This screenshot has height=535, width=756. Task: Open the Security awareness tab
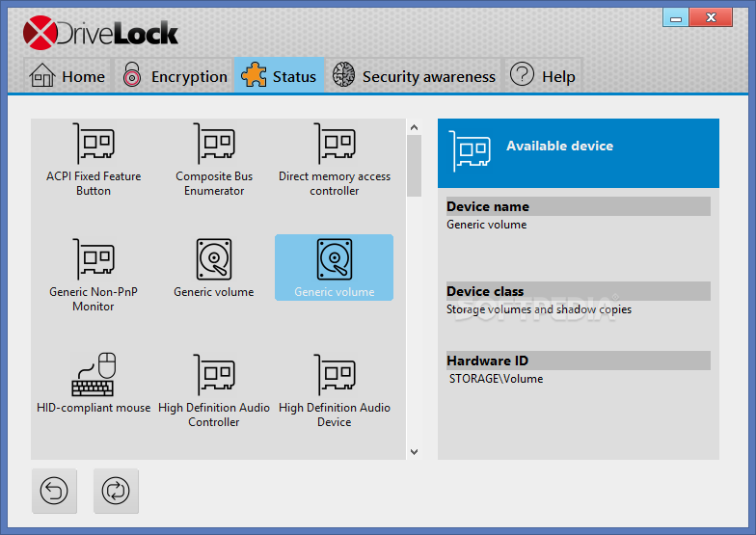click(x=415, y=75)
